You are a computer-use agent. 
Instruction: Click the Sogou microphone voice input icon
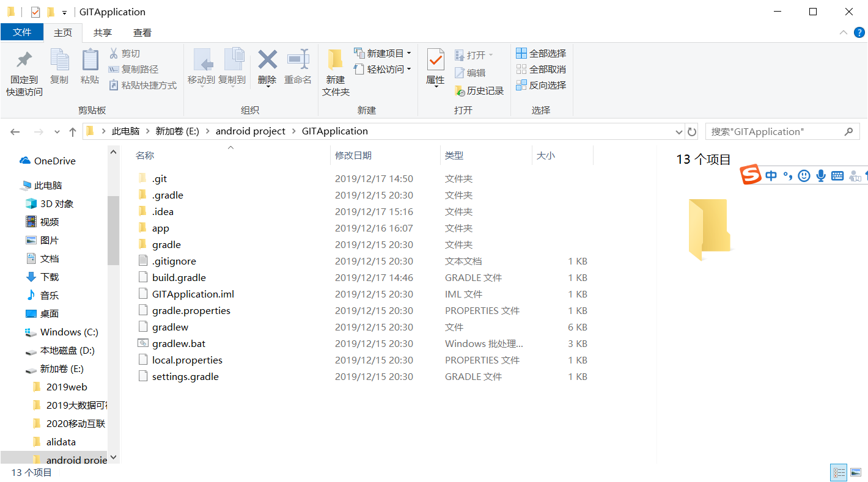click(x=821, y=176)
